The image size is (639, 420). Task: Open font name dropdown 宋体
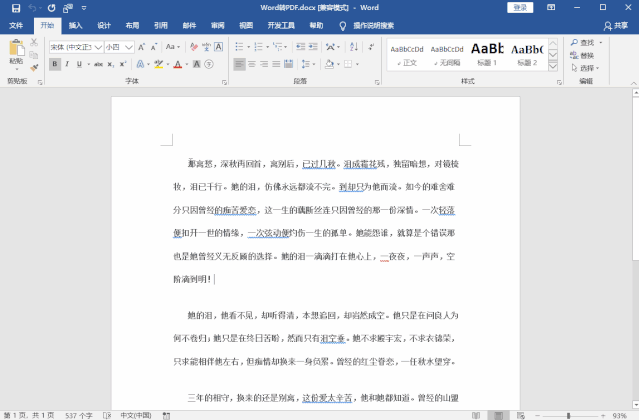pos(98,47)
